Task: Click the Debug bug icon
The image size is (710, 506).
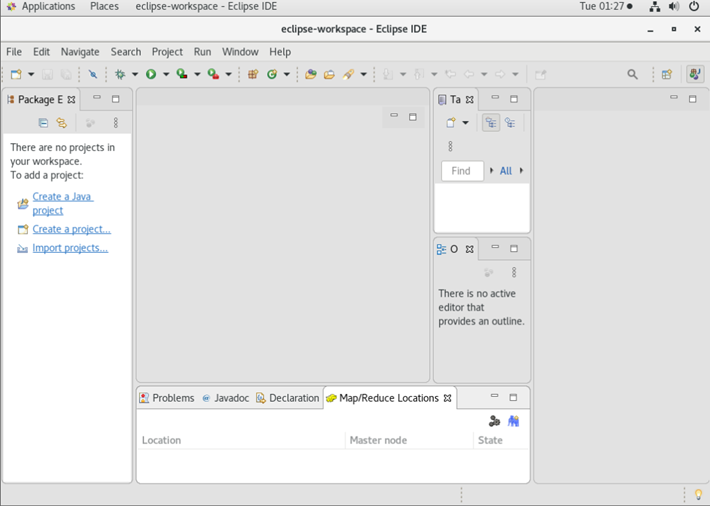Action: [120, 74]
